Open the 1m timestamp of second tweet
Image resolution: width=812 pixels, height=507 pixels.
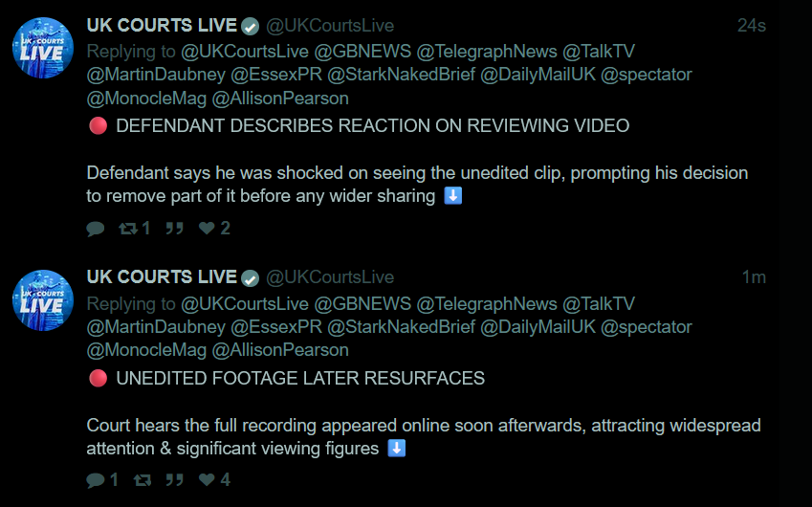[x=754, y=277]
